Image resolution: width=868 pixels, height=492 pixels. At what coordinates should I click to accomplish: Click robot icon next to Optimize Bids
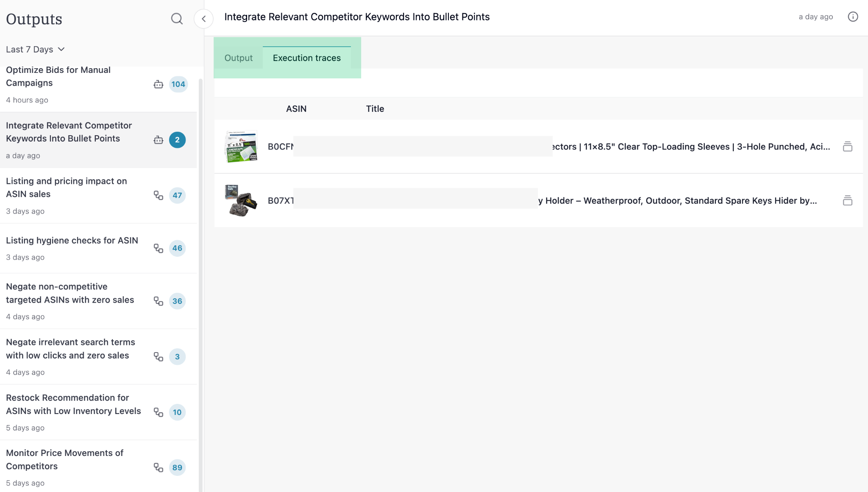pyautogui.click(x=158, y=84)
